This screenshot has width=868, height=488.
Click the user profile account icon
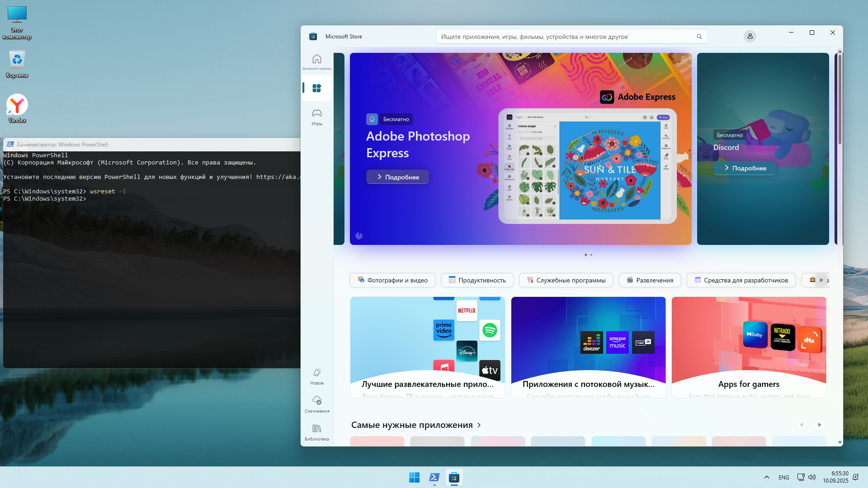(750, 36)
